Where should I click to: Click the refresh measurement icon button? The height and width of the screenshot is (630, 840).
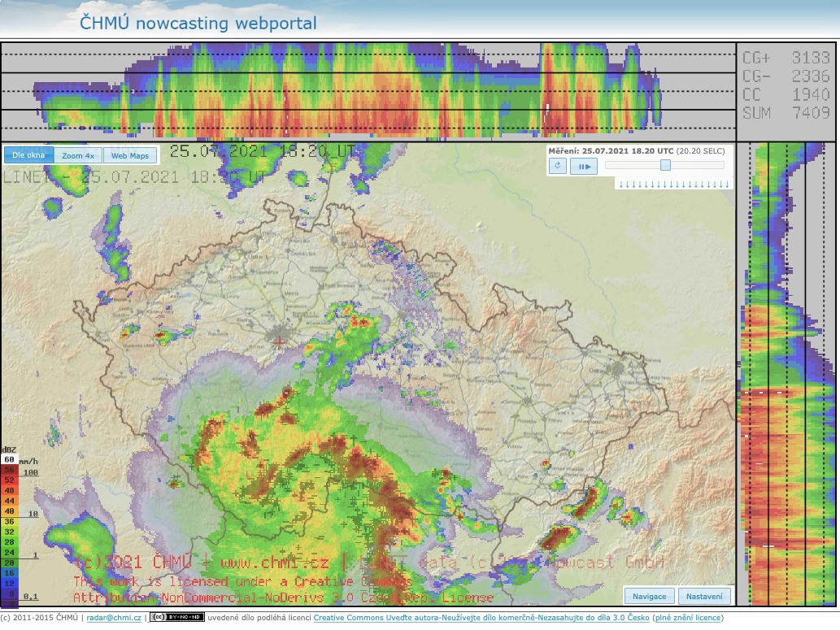(558, 166)
